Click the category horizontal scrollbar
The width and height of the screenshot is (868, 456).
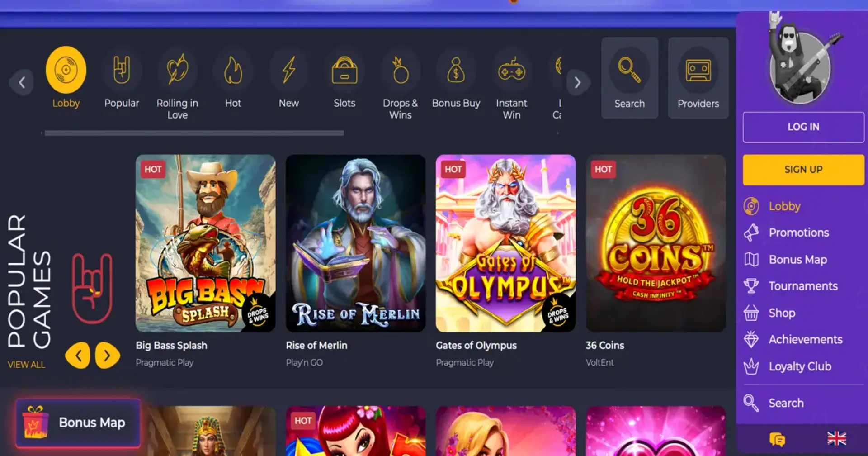pos(194,133)
